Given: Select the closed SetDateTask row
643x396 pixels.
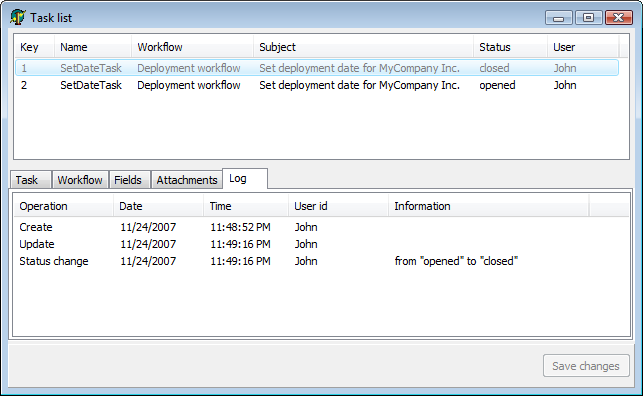Looking at the screenshot, I should (x=317, y=68).
